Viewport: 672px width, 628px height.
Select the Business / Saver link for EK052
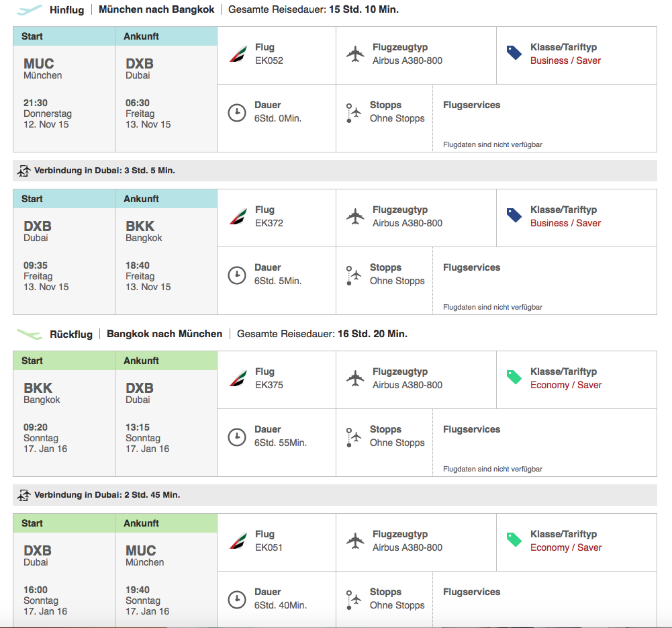565,60
